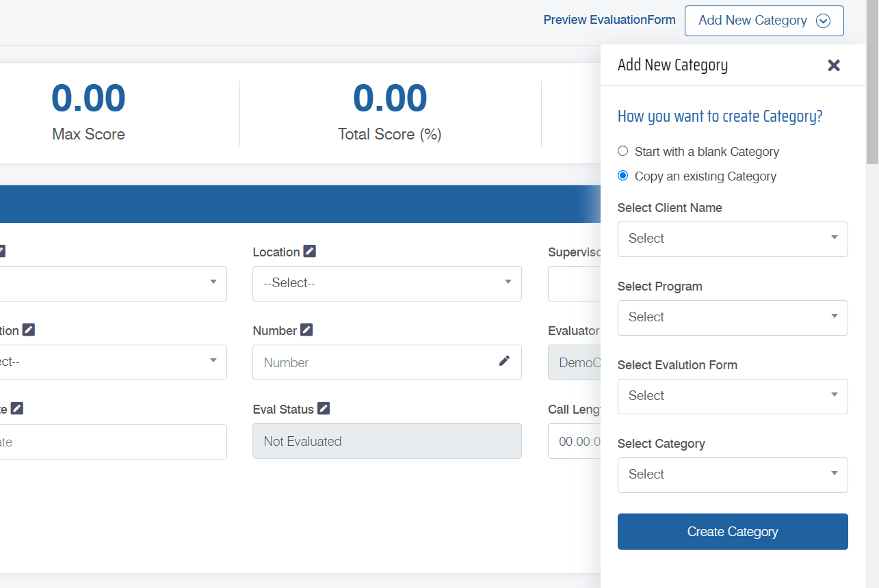The width and height of the screenshot is (879, 588).
Task: Click the Add New Category button
Action: [752, 21]
